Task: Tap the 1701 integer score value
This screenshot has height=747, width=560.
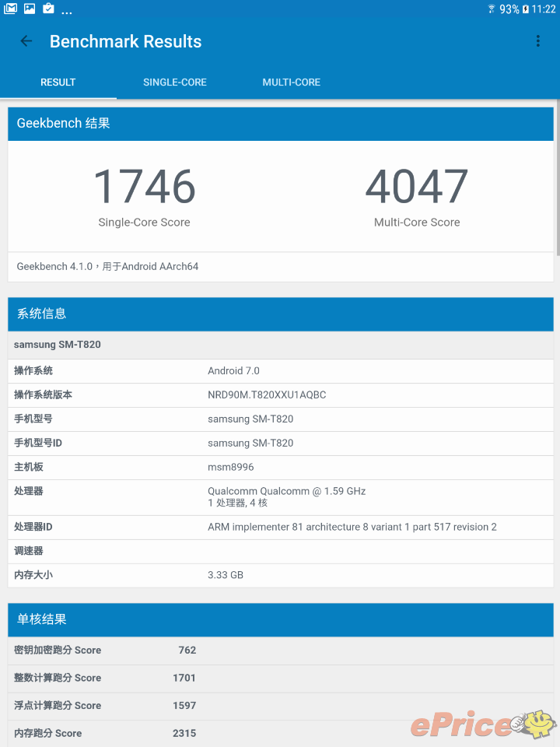Action: coord(184,678)
